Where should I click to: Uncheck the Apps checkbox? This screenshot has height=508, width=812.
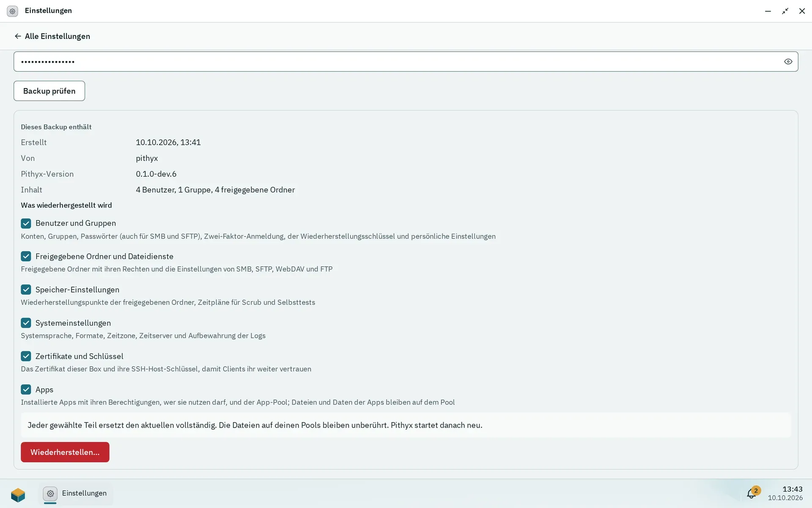pyautogui.click(x=26, y=389)
